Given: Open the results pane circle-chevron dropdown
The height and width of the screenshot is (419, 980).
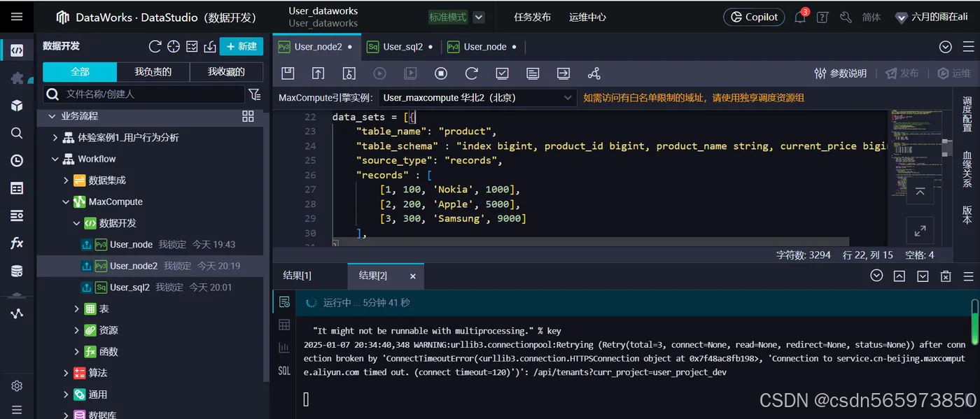Looking at the screenshot, I should point(876,276).
